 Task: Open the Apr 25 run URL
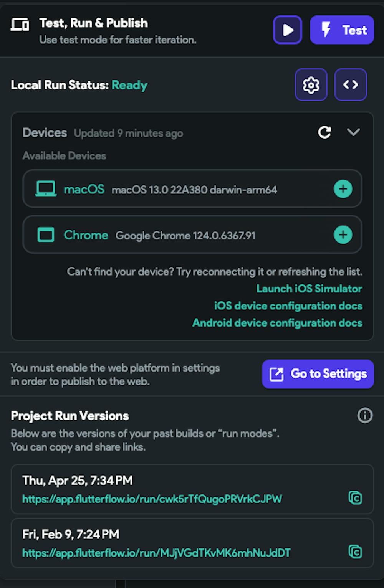coord(152,499)
